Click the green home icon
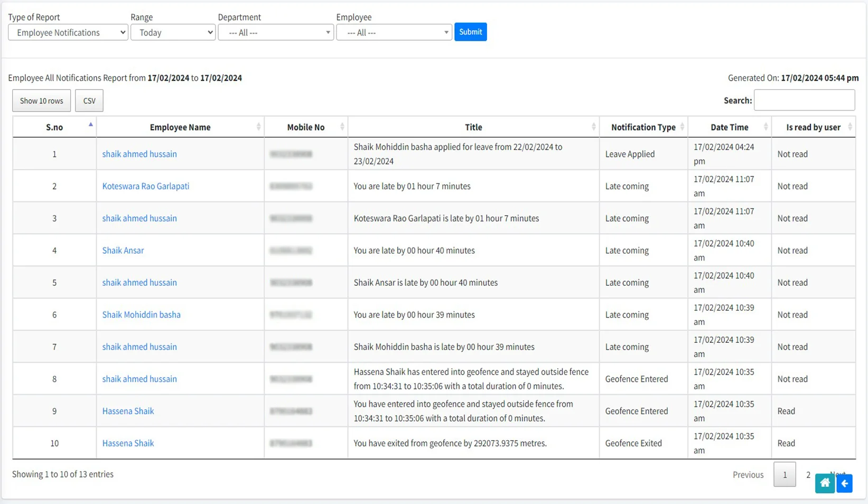The width and height of the screenshot is (868, 504). (825, 483)
